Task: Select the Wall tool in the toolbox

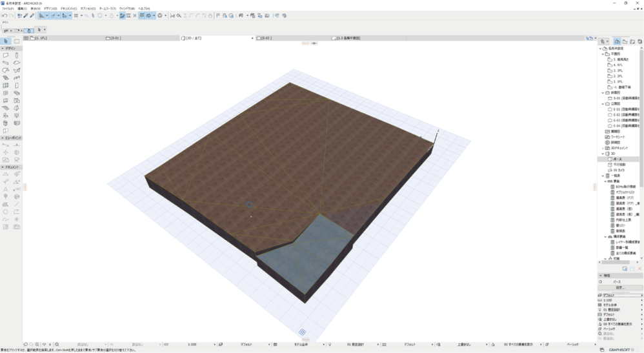Action: click(x=6, y=55)
